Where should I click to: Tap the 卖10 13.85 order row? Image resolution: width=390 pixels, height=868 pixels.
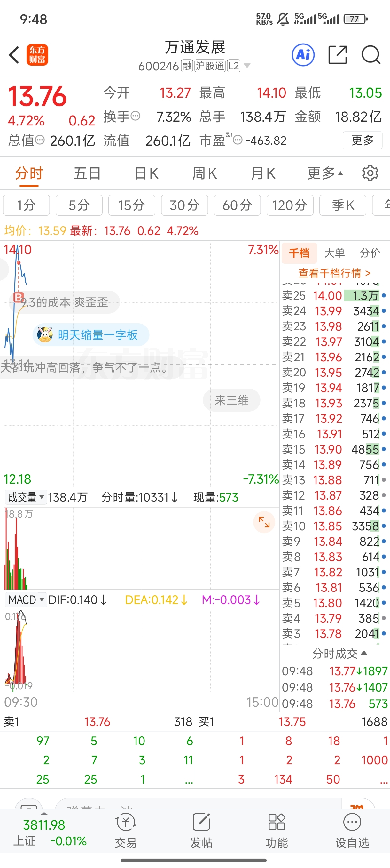pos(334,526)
